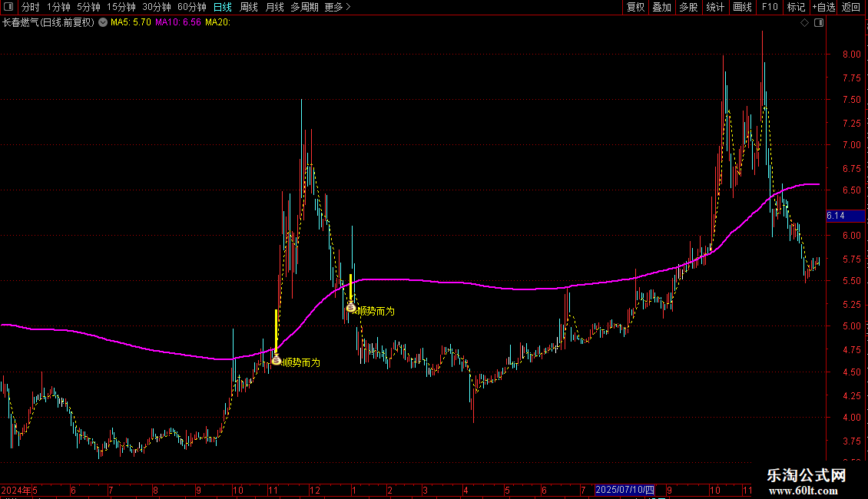Click the lower 顺势而为 money-bag signal icon

(277, 360)
